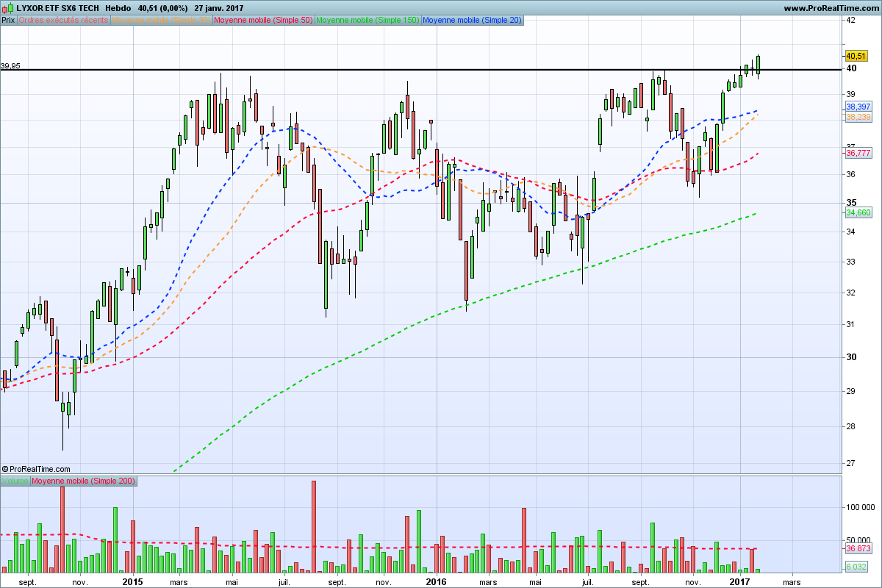The width and height of the screenshot is (882, 588).
Task: Click the 100 000 volume axis label
Action: click(x=860, y=507)
